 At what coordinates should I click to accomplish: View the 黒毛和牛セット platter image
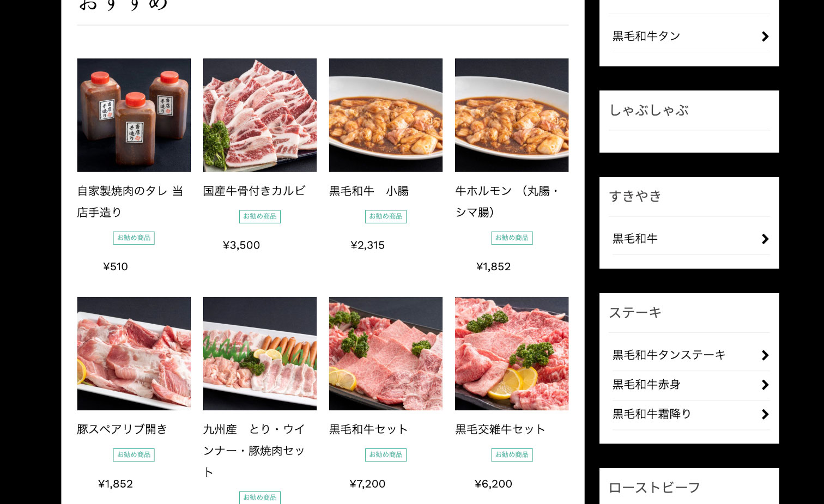(x=386, y=354)
